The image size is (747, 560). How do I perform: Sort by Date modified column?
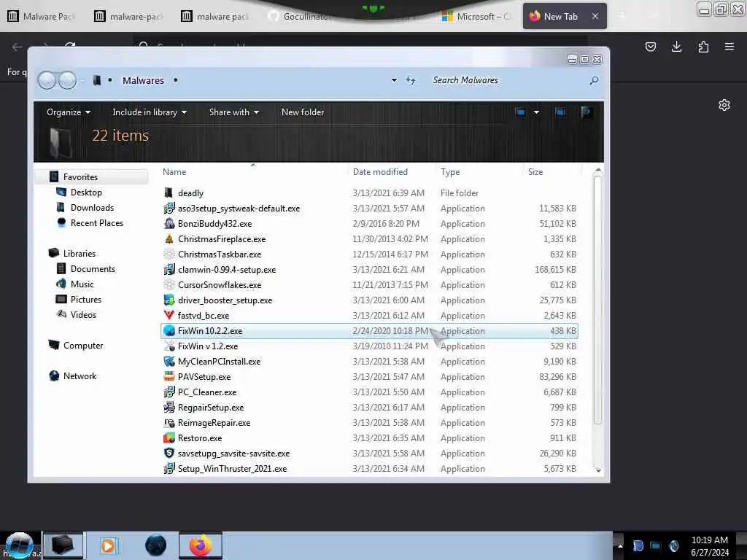point(380,172)
